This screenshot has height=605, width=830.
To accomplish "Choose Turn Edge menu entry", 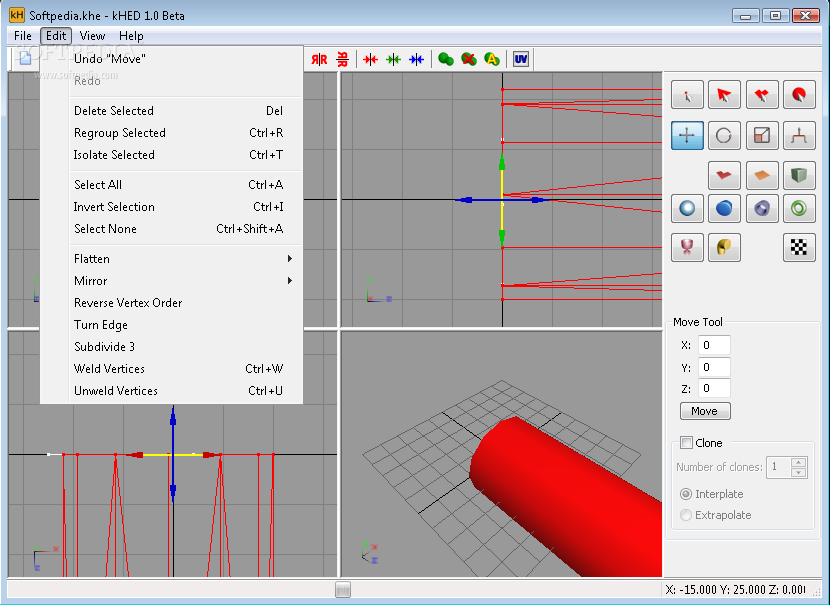I will 183,324.
